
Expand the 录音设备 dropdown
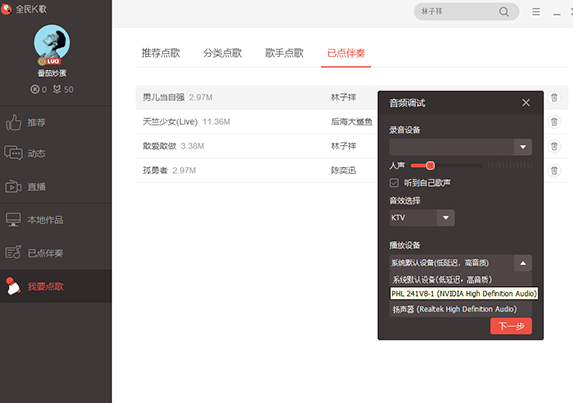point(523,147)
